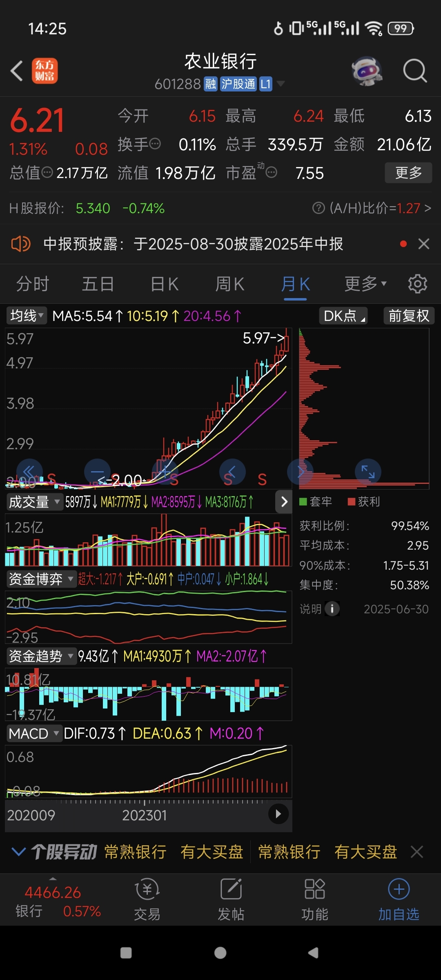Tap the H股报价 5.340 row
Screen dimensions: 441x980
pos(87,208)
